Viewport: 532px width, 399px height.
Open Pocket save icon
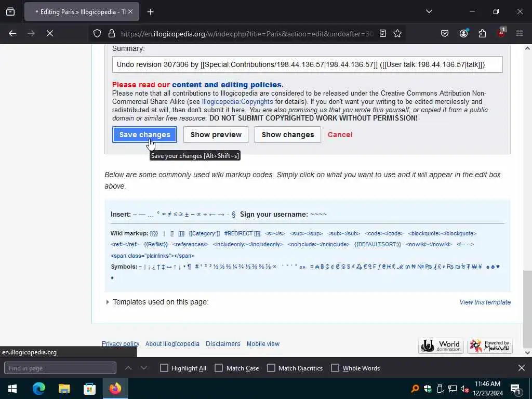[445, 33]
